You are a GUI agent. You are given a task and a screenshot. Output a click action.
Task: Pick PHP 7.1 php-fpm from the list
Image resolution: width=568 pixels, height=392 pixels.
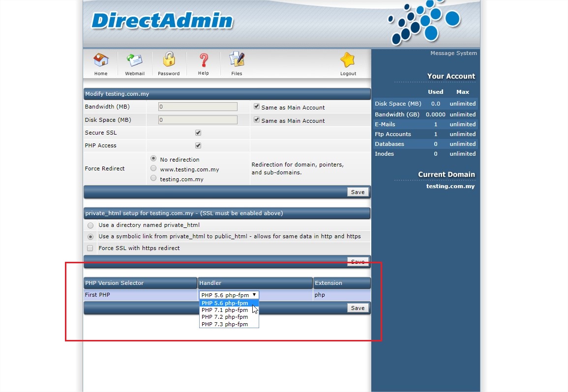229,310
